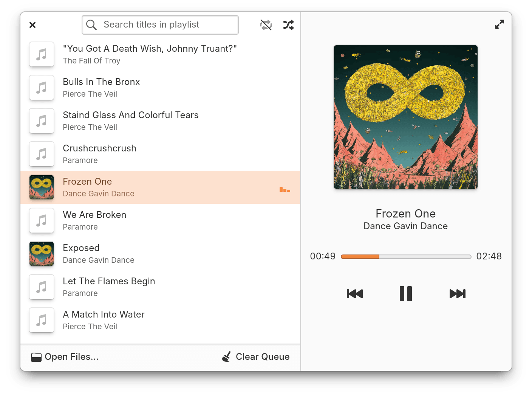Screen dimensions: 532x401
Task: Close the playlist panel with the X
Action: tap(32, 25)
